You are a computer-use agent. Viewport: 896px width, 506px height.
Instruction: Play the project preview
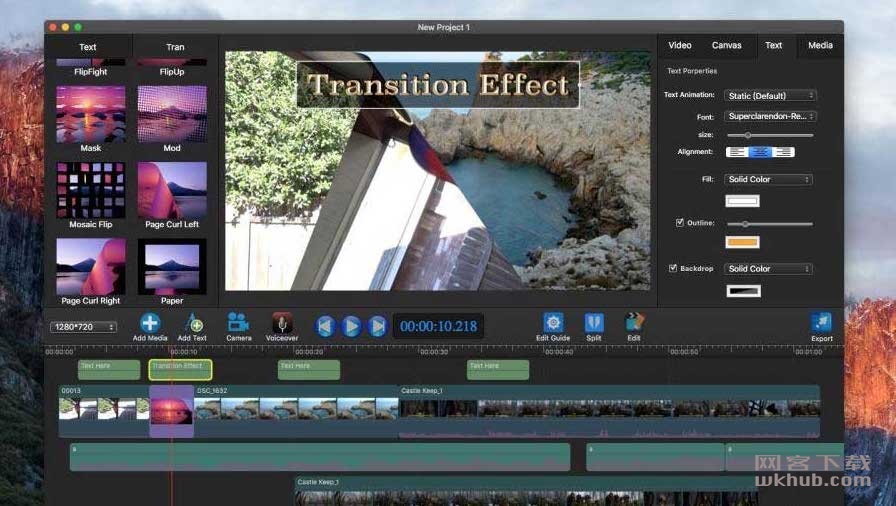coord(351,326)
